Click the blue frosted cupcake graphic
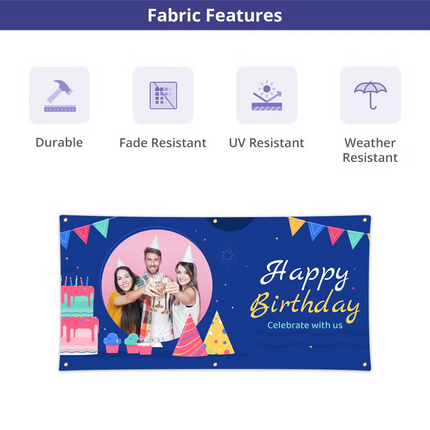 point(112,343)
